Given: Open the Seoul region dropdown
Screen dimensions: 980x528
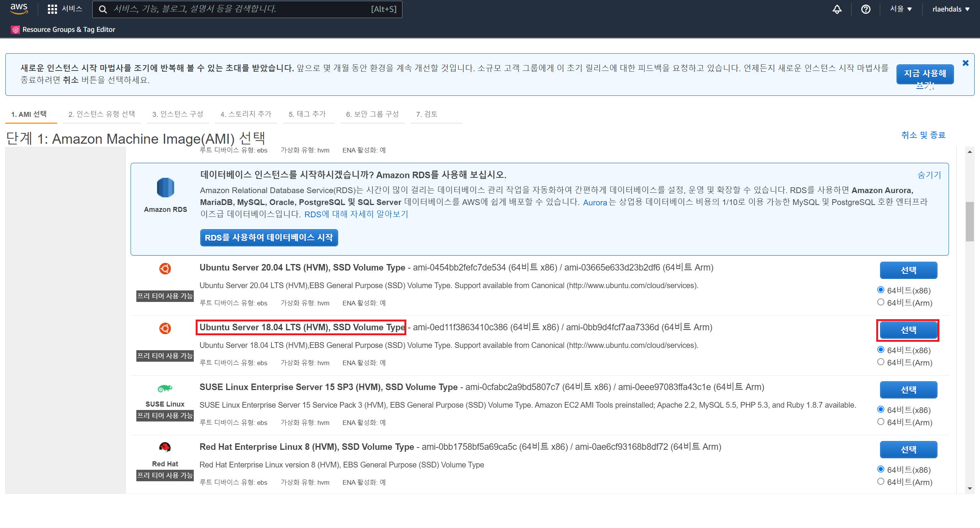Looking at the screenshot, I should click(x=900, y=9).
